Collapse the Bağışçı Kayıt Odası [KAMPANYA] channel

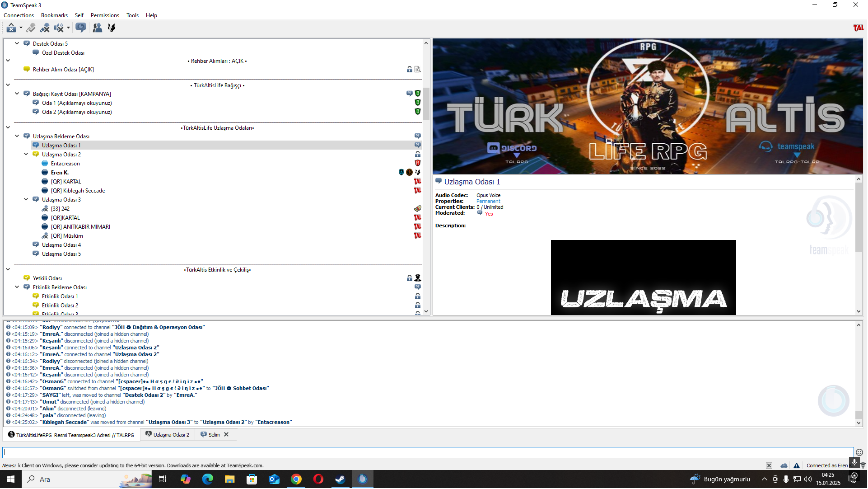click(x=17, y=94)
